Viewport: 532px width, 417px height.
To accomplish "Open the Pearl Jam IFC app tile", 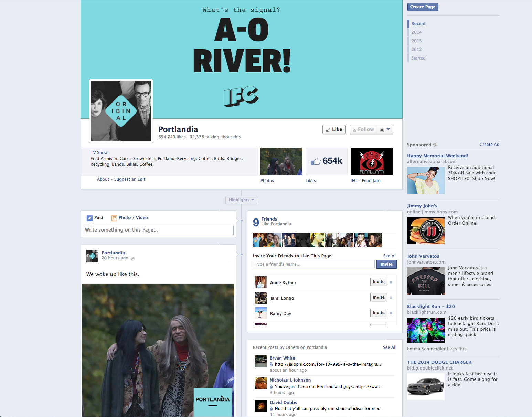I will [371, 161].
